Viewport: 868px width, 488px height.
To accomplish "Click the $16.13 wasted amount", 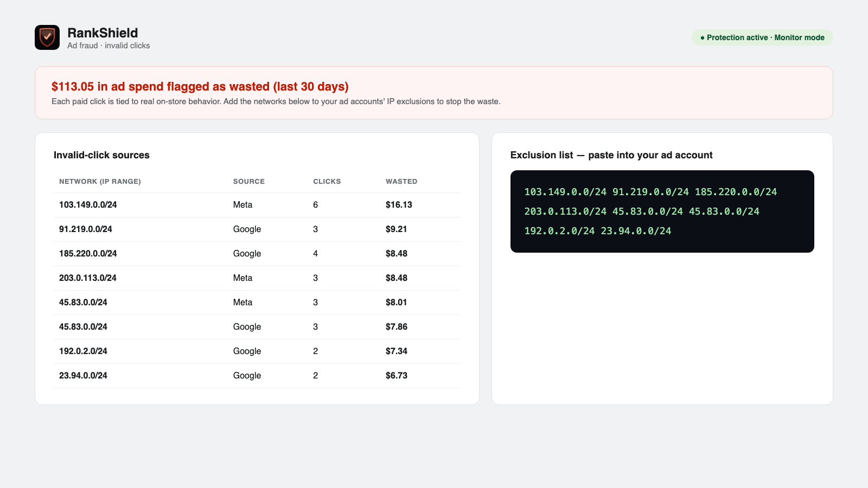I will pos(399,205).
